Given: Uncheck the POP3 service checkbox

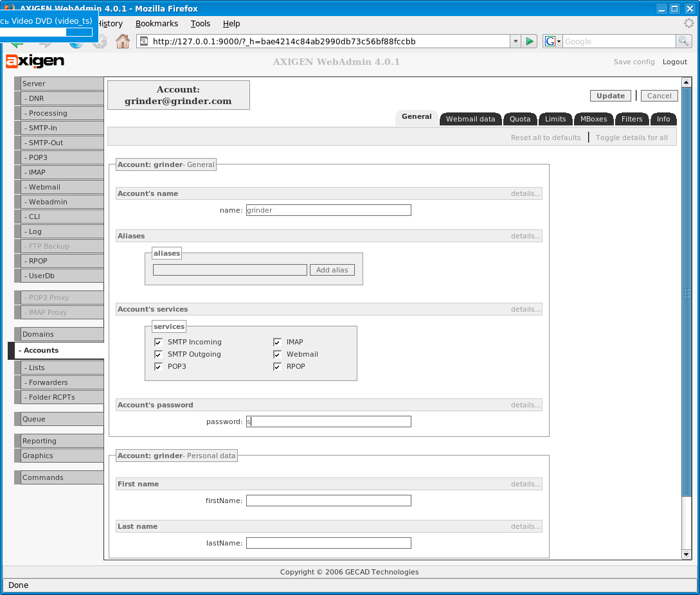Looking at the screenshot, I should pos(158,366).
